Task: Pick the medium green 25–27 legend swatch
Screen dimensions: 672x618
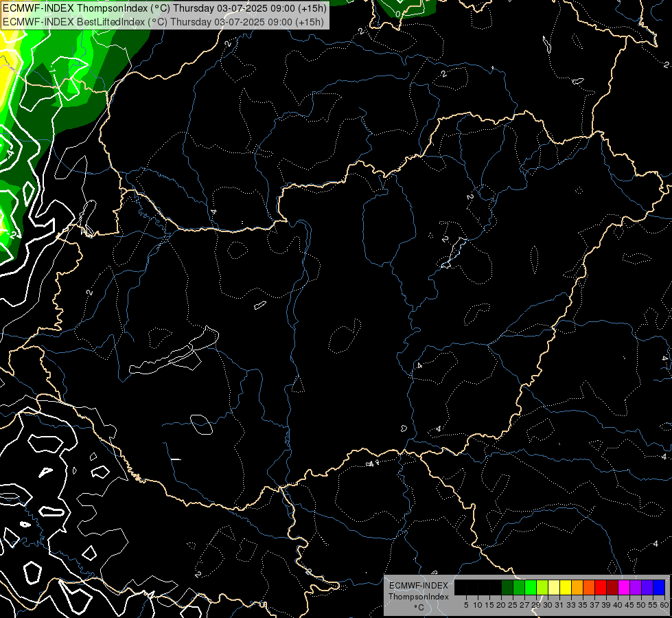Action: pyautogui.click(x=518, y=587)
